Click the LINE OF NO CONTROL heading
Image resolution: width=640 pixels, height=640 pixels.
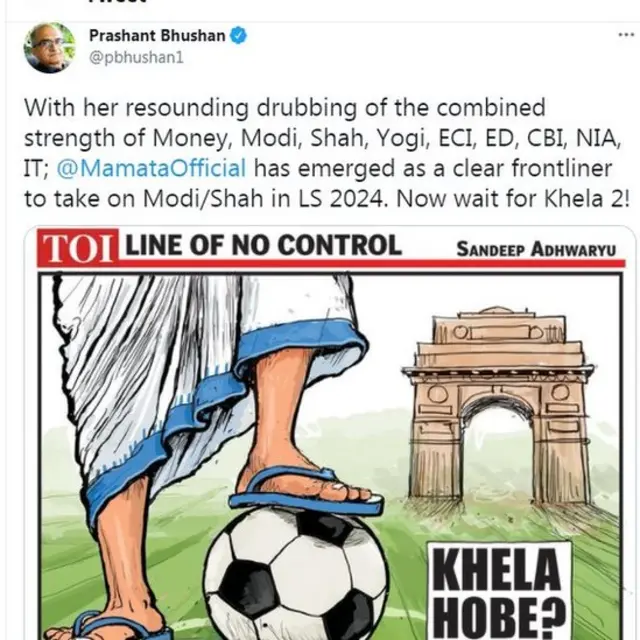tap(263, 245)
